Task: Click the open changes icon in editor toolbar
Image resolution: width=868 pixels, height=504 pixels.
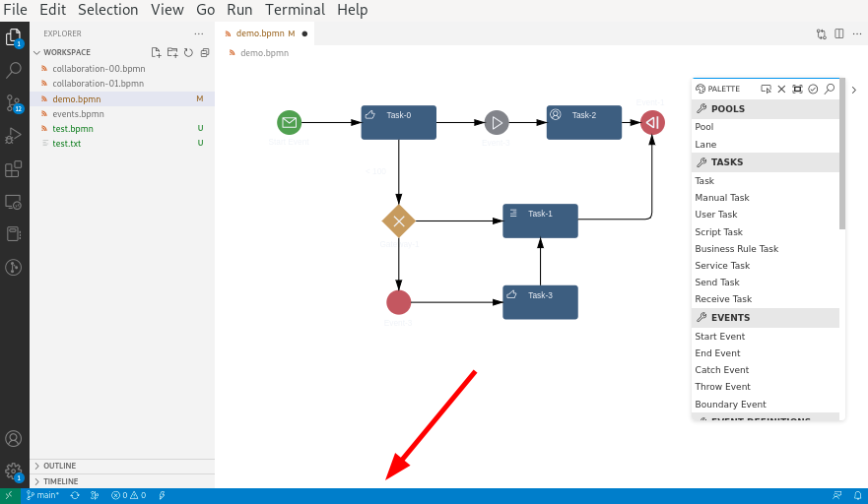Action: tap(822, 34)
